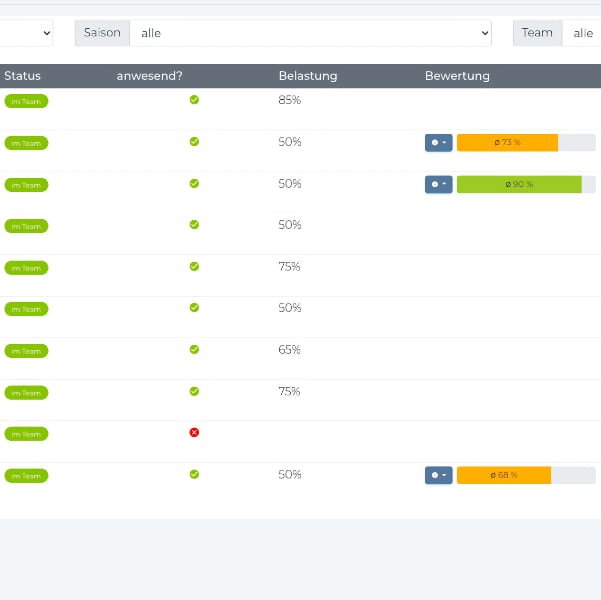Image resolution: width=601 pixels, height=600 pixels.
Task: Click green attendance checkmark in 85% row
Action: tap(194, 100)
